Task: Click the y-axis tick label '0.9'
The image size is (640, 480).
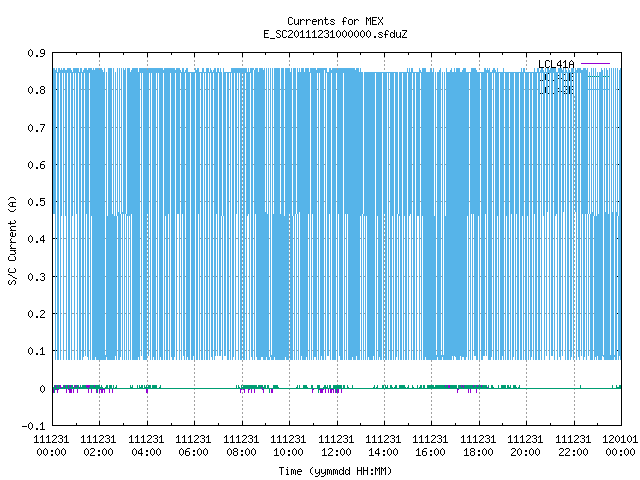Action: pos(36,53)
